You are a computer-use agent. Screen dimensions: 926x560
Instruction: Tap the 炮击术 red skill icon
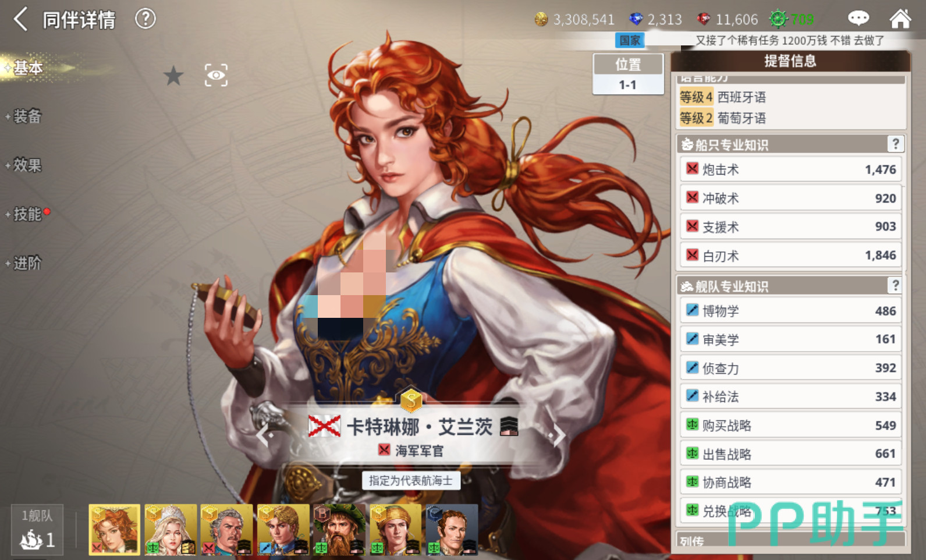click(x=692, y=169)
